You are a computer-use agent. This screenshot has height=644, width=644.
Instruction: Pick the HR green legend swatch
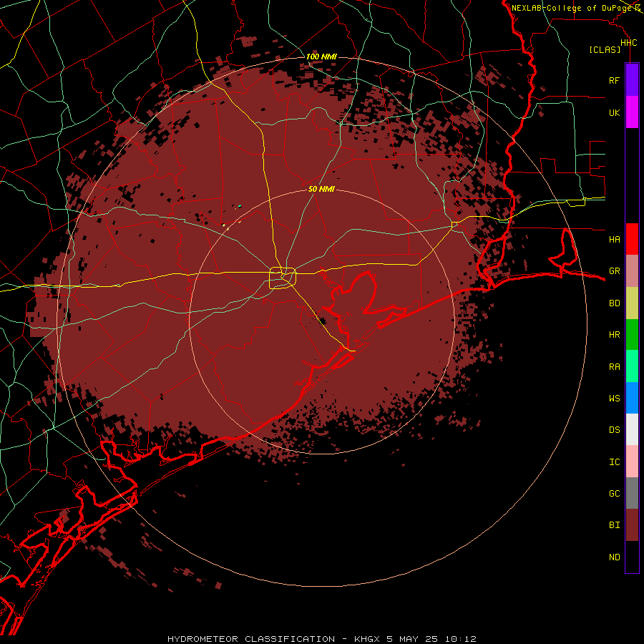pyautogui.click(x=632, y=335)
